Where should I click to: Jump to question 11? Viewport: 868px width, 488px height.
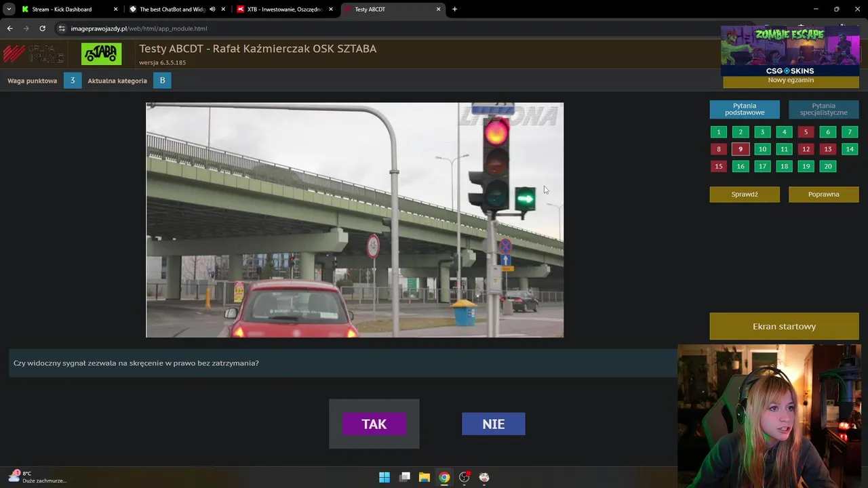tap(784, 149)
